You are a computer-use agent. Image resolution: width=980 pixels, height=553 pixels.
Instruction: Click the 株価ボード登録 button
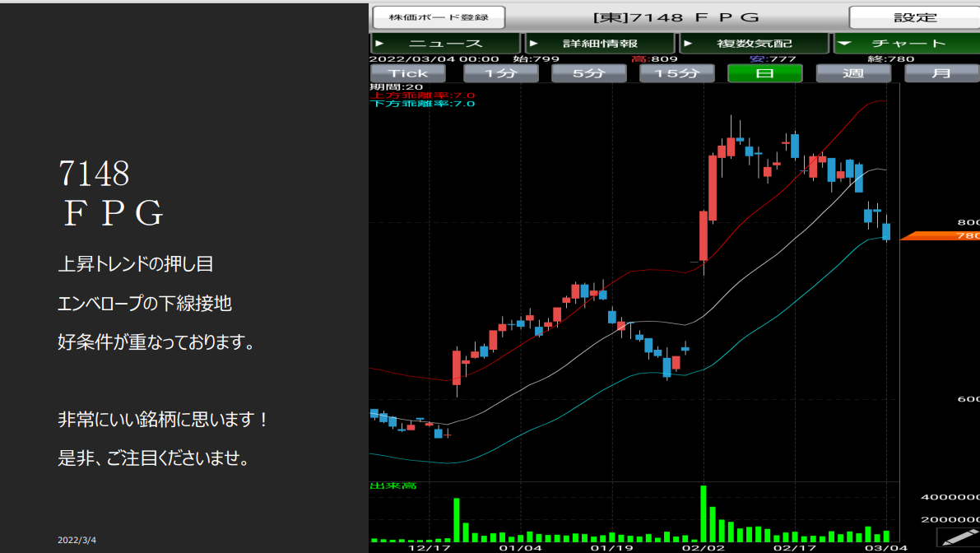point(439,17)
